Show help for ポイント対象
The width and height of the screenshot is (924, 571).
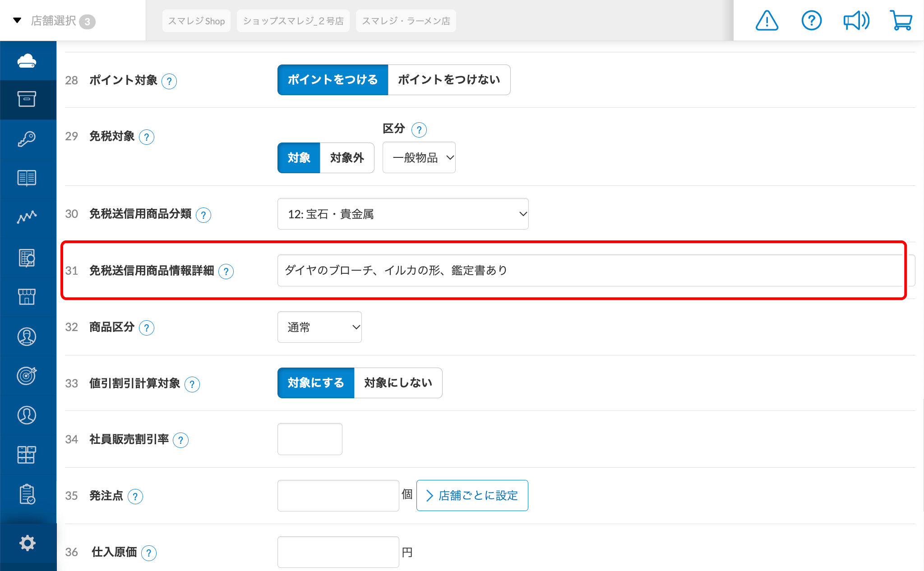click(169, 81)
